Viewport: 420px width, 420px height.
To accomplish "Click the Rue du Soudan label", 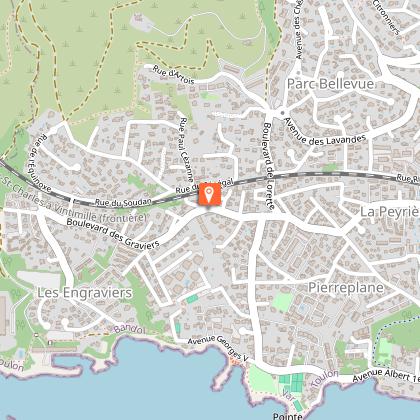I will [123, 202].
